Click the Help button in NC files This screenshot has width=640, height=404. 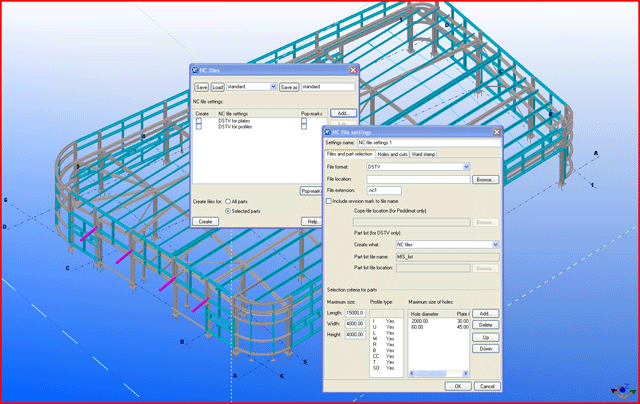pos(312,222)
